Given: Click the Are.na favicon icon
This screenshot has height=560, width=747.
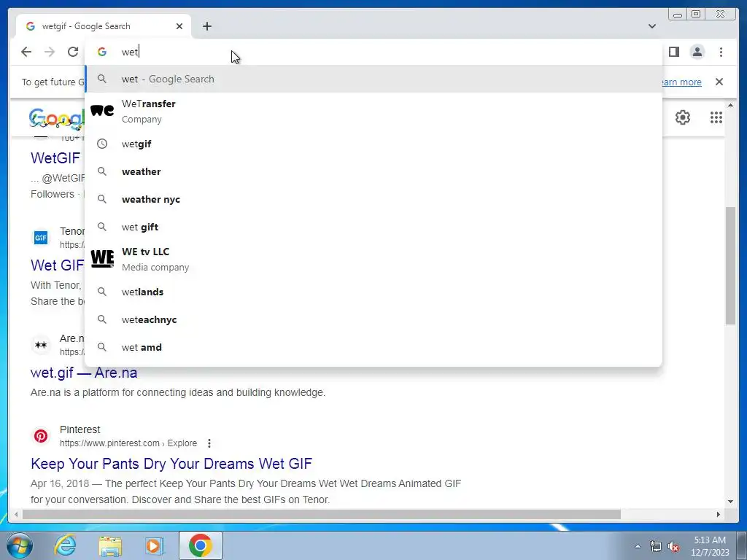Looking at the screenshot, I should (41, 345).
